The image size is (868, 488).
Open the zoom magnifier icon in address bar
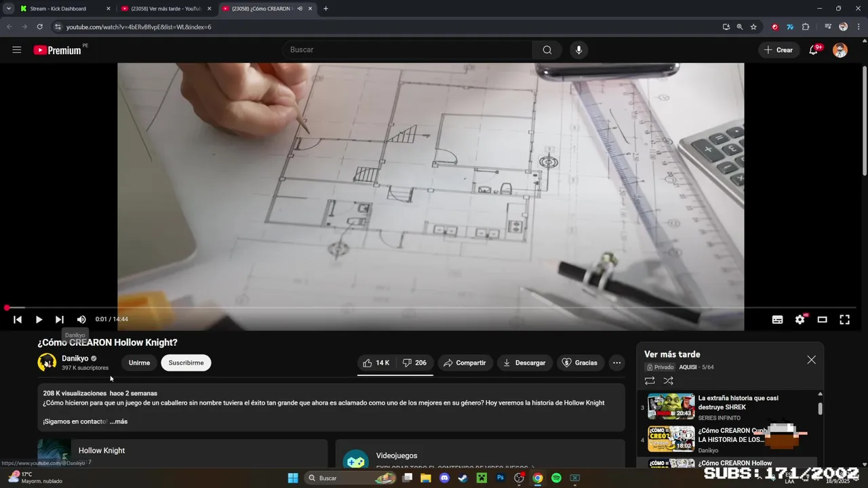(740, 27)
